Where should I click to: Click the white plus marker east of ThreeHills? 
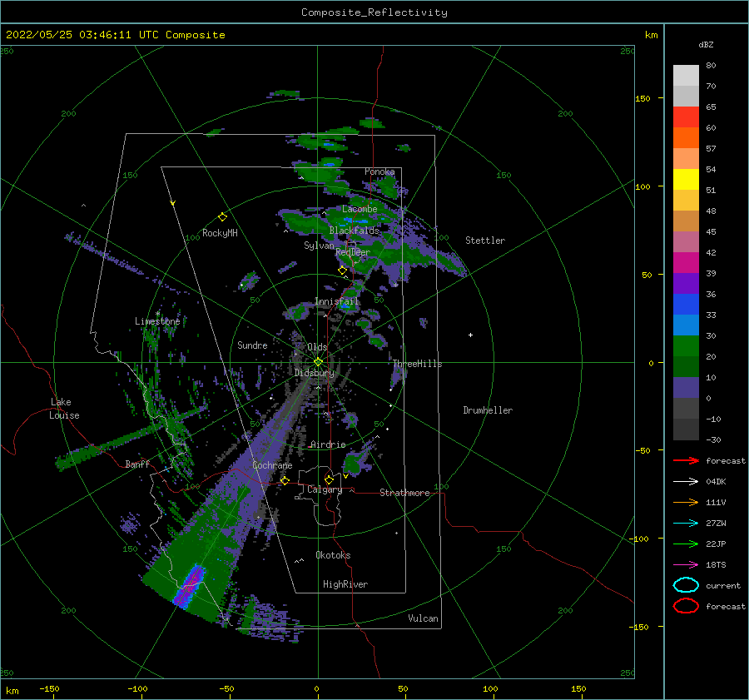pos(470,335)
